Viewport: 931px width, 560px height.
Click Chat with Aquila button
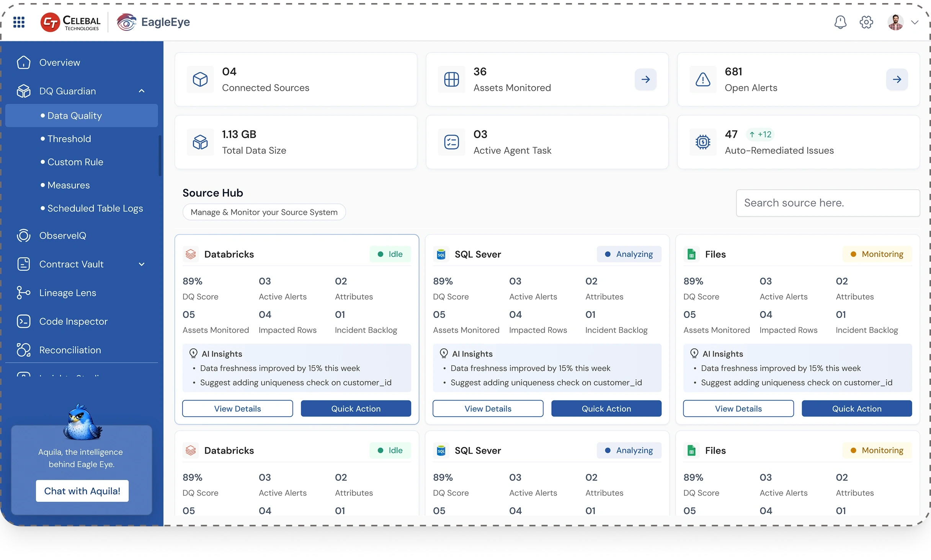click(82, 491)
